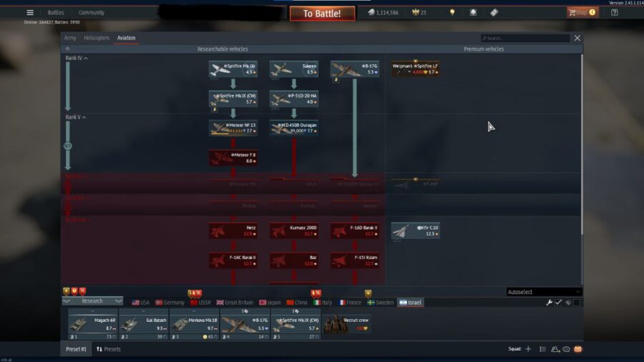Image resolution: width=644 pixels, height=362 pixels.
Task: Click the lightbulb hints icon
Action: [452, 12]
